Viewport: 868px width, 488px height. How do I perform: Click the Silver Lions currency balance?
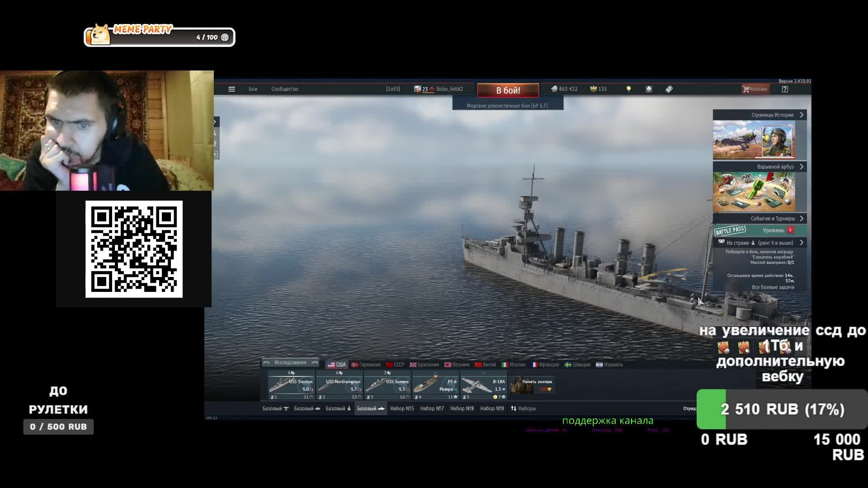tap(564, 89)
